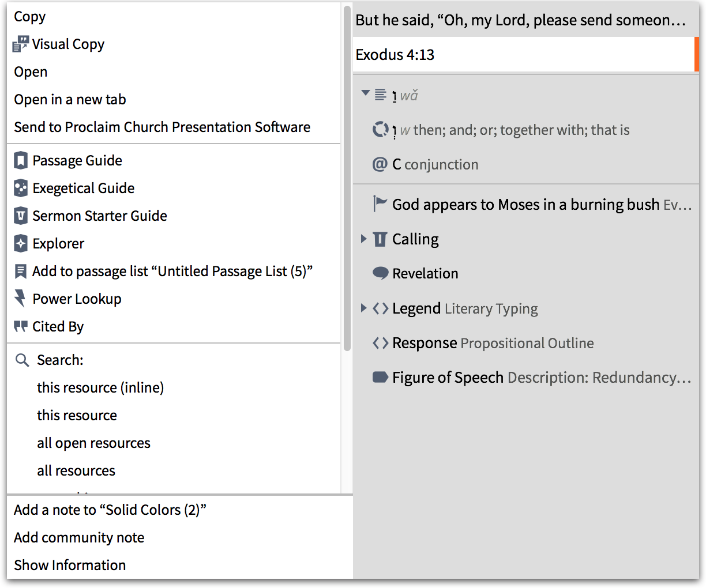Search all open resources
Viewport: 706px width, 588px height.
click(93, 443)
